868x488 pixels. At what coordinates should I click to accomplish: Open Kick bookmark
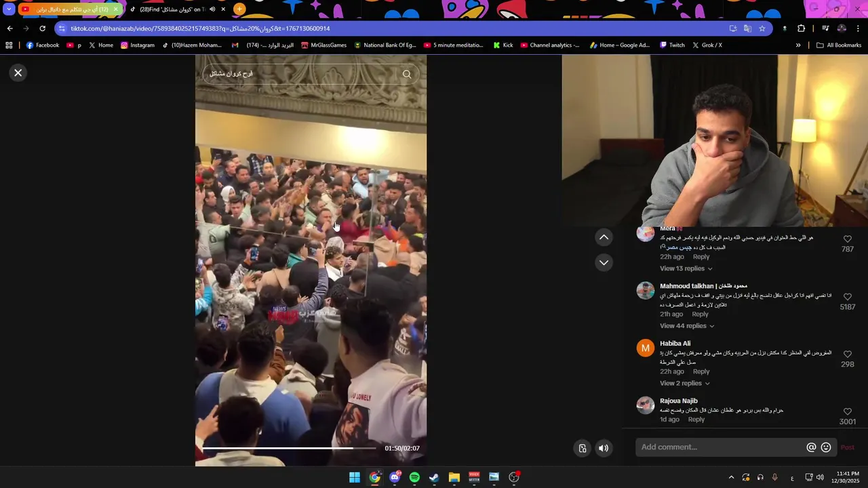[x=503, y=45]
